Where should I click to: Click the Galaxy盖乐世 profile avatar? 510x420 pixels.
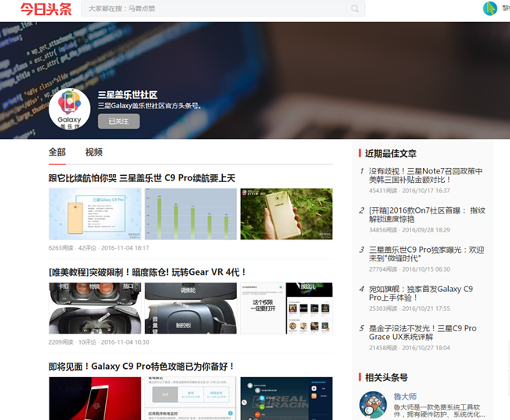tap(70, 111)
